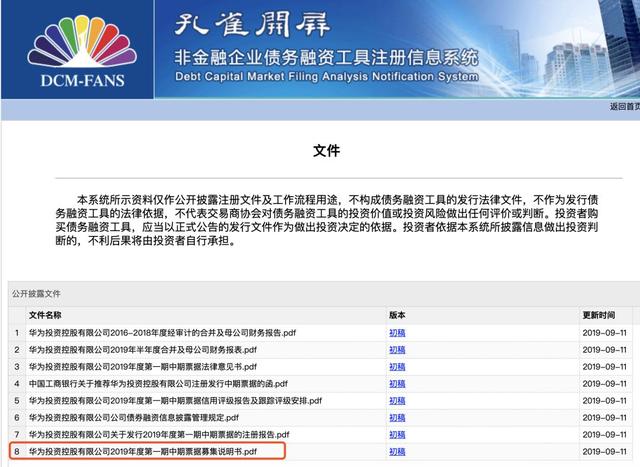
Task: Open 返回首页 link at top right
Action: pos(624,106)
